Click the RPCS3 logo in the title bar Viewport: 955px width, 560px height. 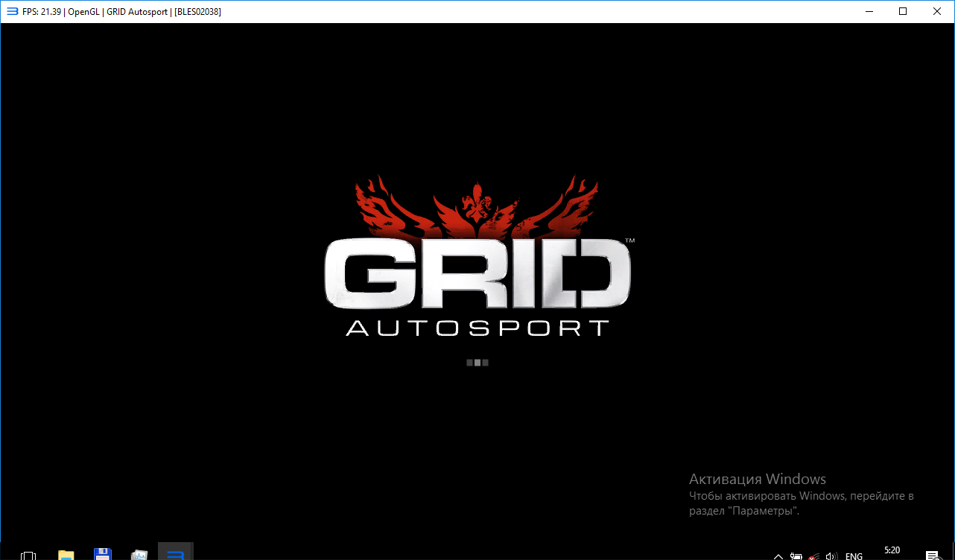12,12
